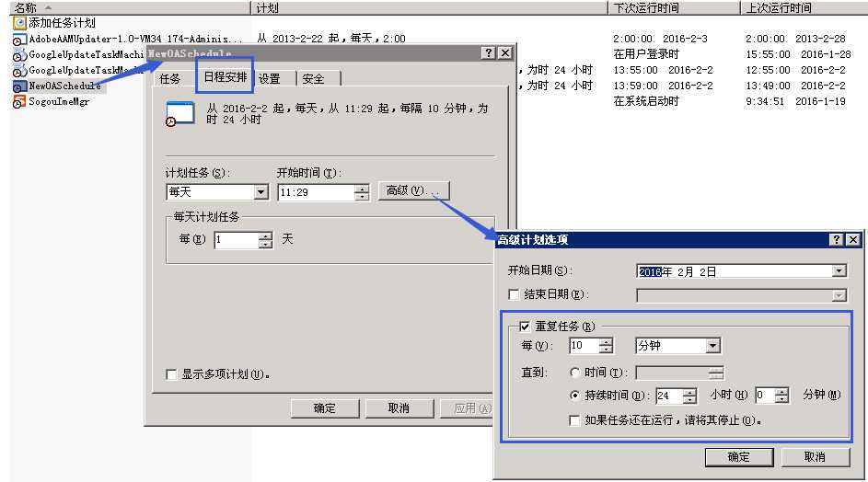Image resolution: width=868 pixels, height=482 pixels.
Task: Sort by the 上次运行时间 column header
Action: (x=804, y=7)
